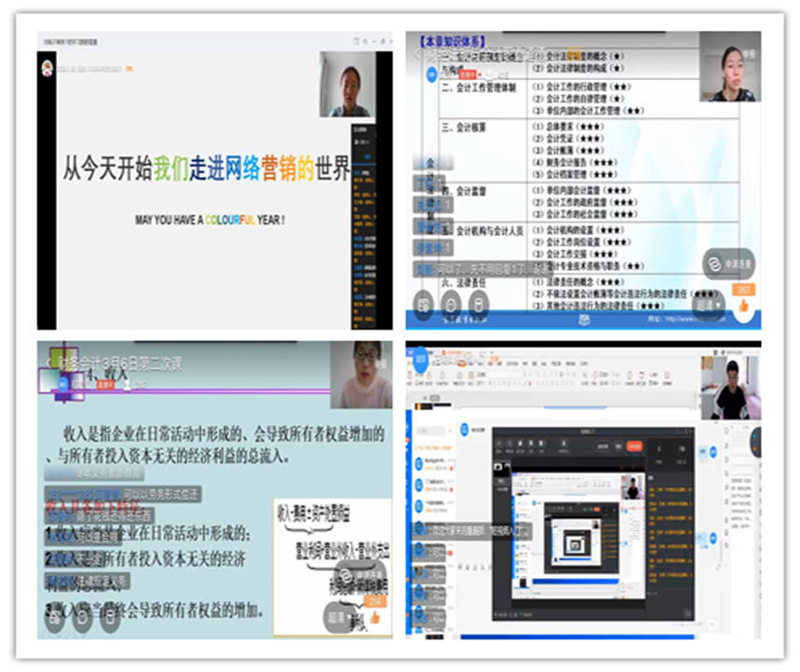Select the teacher webcam on the network marketing slide
This screenshot has height=672, width=800.
pyautogui.click(x=346, y=85)
